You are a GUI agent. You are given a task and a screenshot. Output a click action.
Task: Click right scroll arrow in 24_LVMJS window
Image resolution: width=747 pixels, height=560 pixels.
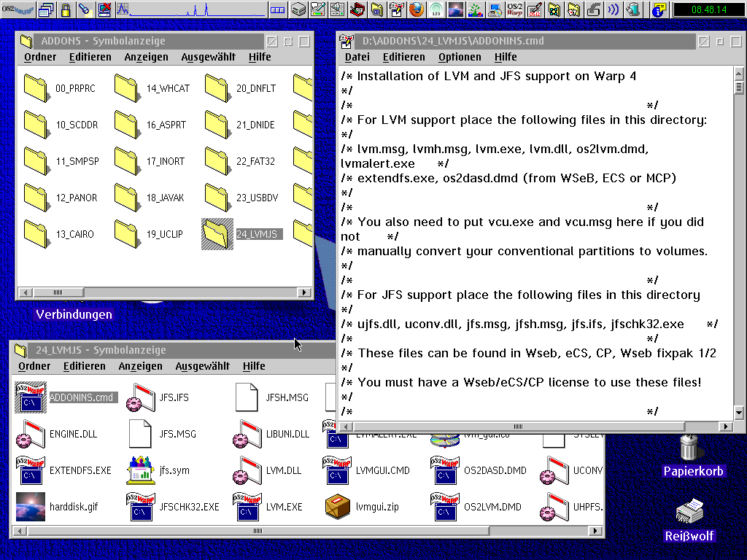click(x=595, y=531)
